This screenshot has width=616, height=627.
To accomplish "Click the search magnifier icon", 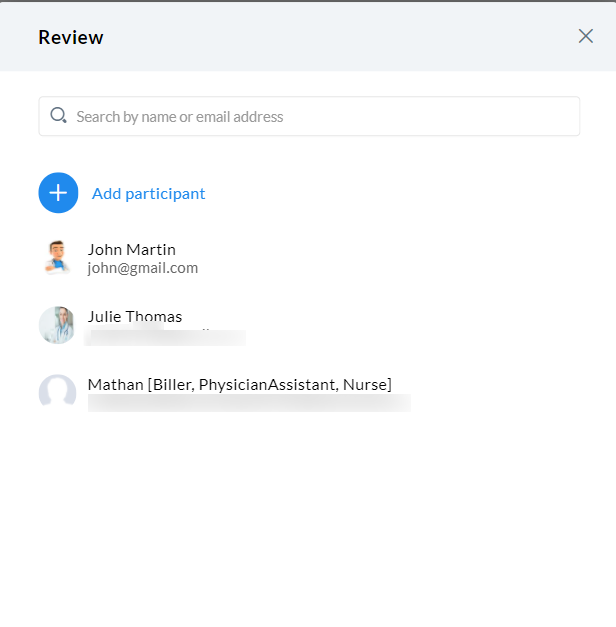I will [x=58, y=115].
